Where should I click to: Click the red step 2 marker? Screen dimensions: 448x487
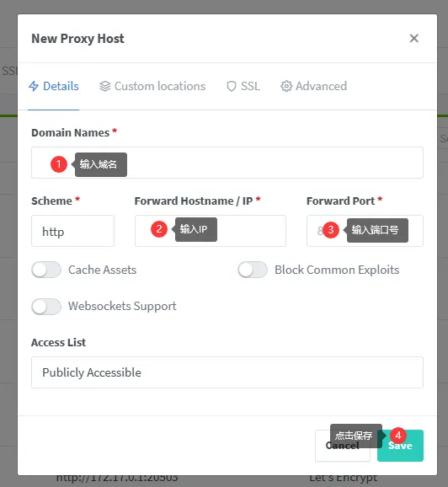click(159, 229)
